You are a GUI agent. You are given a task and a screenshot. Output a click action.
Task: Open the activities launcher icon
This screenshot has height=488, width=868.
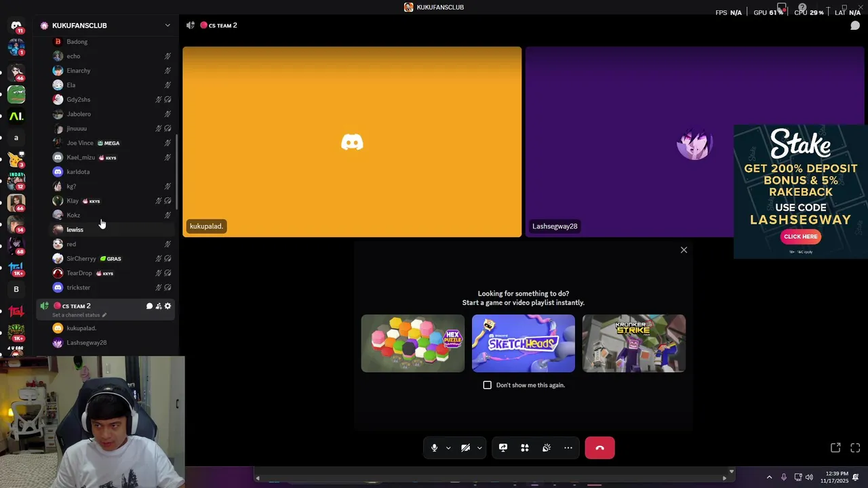point(525,448)
